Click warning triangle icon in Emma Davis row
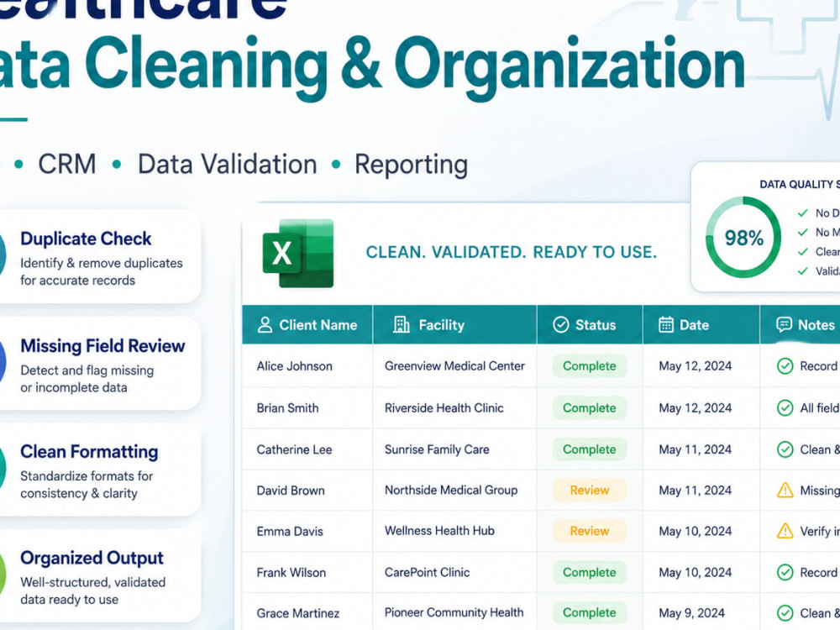The image size is (840, 630). [785, 530]
